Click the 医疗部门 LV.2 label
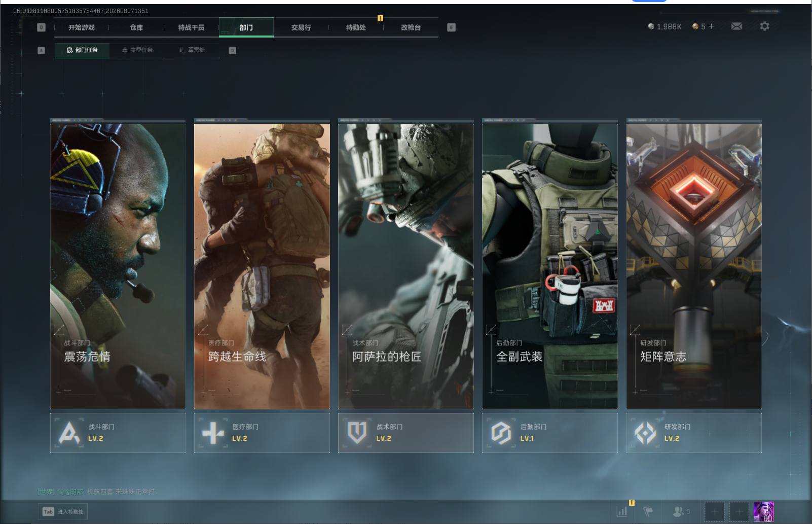 (x=240, y=438)
